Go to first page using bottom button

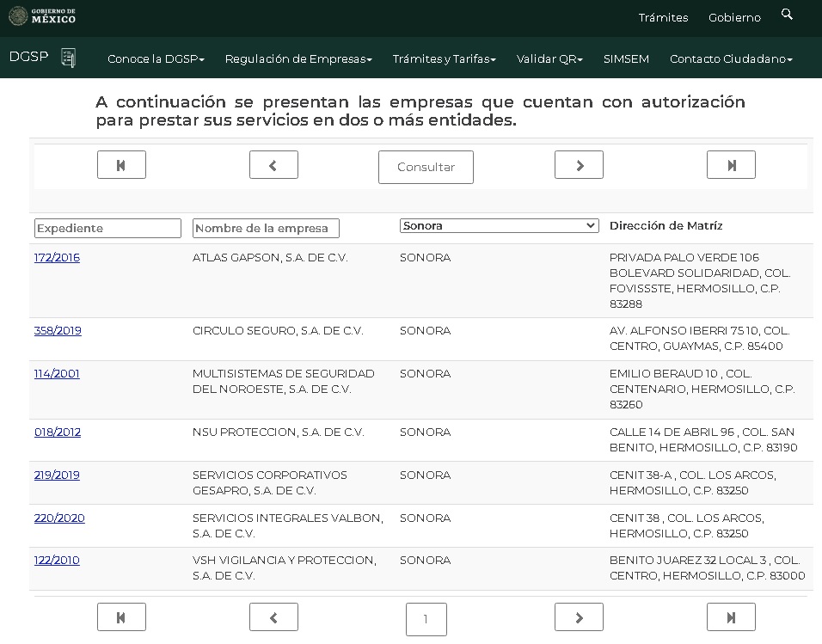(x=121, y=617)
